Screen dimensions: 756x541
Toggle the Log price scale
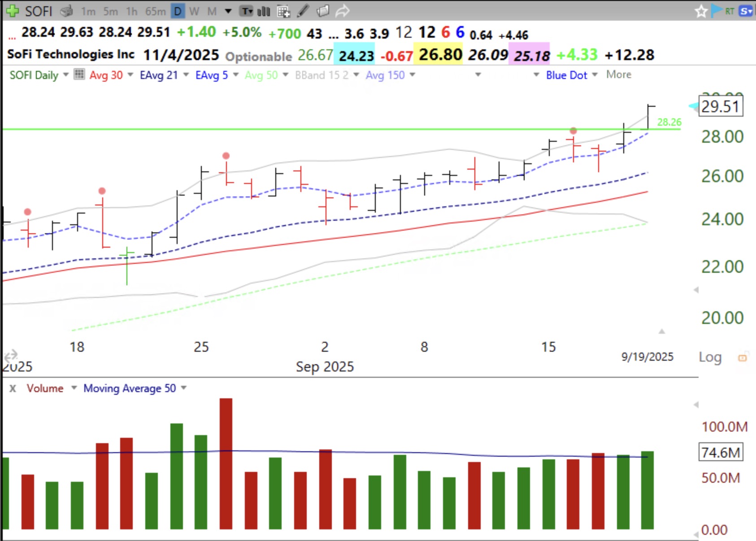coord(710,358)
